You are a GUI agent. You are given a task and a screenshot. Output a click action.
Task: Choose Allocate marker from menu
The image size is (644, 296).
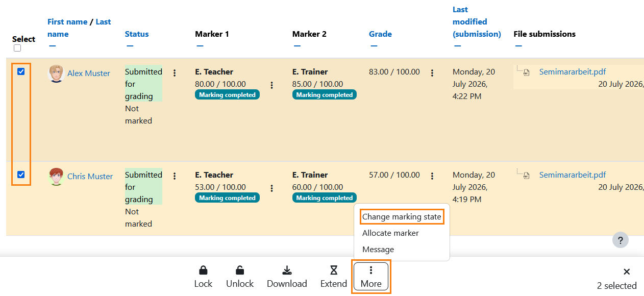(390, 233)
